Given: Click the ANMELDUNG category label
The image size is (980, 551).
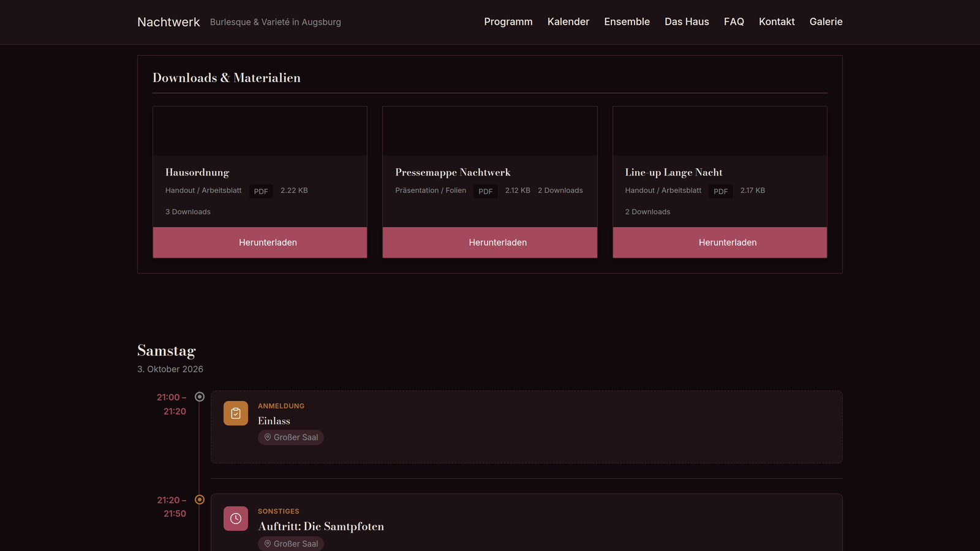Looking at the screenshot, I should pos(281,406).
